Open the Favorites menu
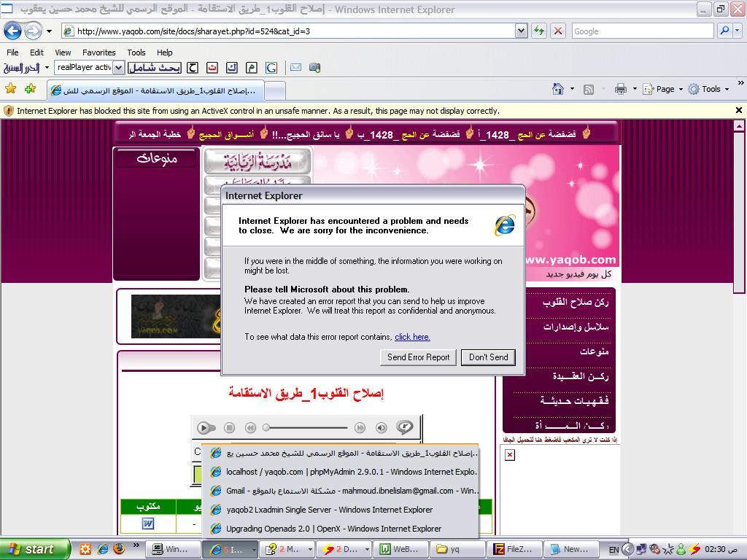 point(99,52)
